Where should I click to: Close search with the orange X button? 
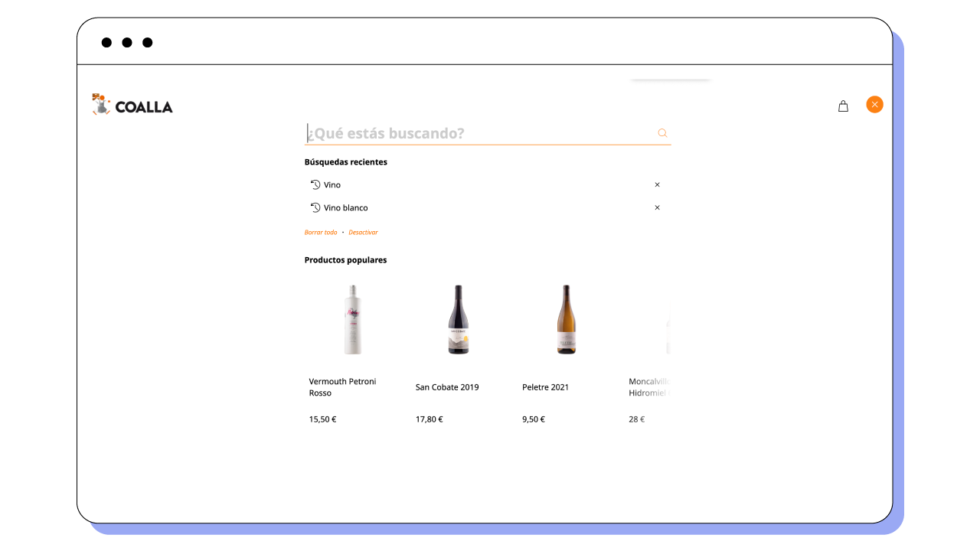874,105
